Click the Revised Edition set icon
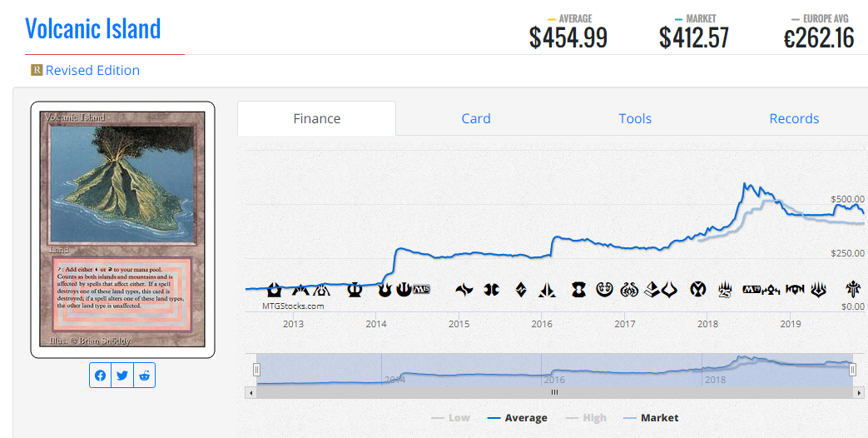 (x=37, y=70)
